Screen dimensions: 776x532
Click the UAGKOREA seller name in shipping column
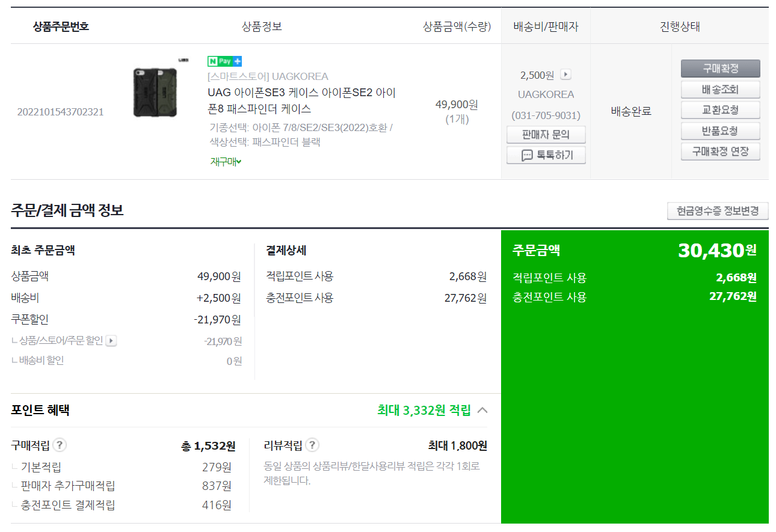click(546, 94)
